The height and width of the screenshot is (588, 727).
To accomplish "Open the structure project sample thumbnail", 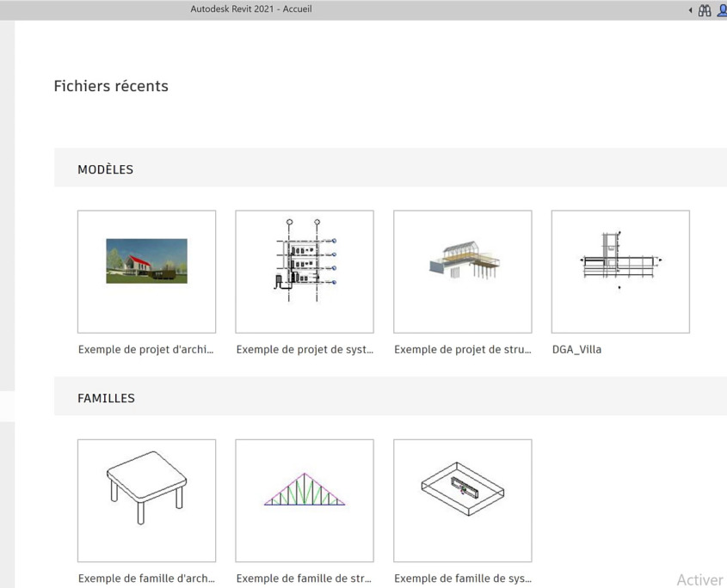I will [x=463, y=272].
